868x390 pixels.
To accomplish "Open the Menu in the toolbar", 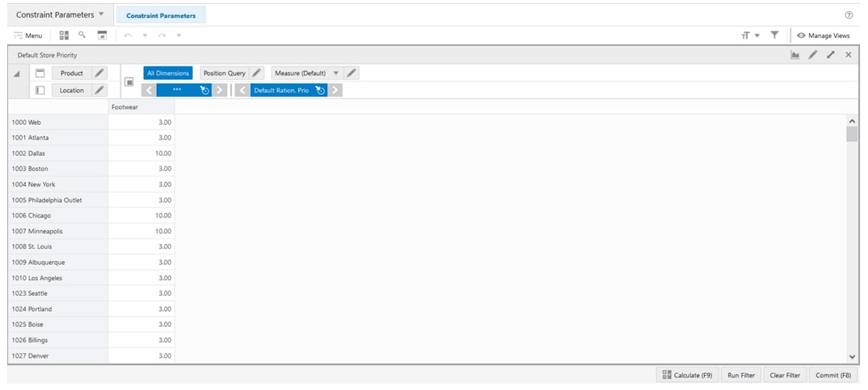I will (26, 35).
